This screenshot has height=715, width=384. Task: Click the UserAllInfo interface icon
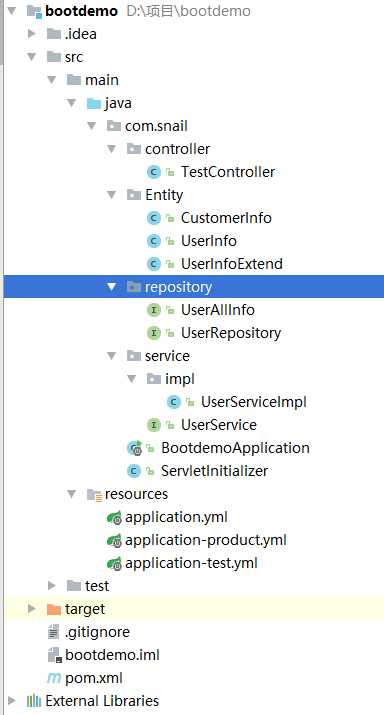[x=154, y=310]
